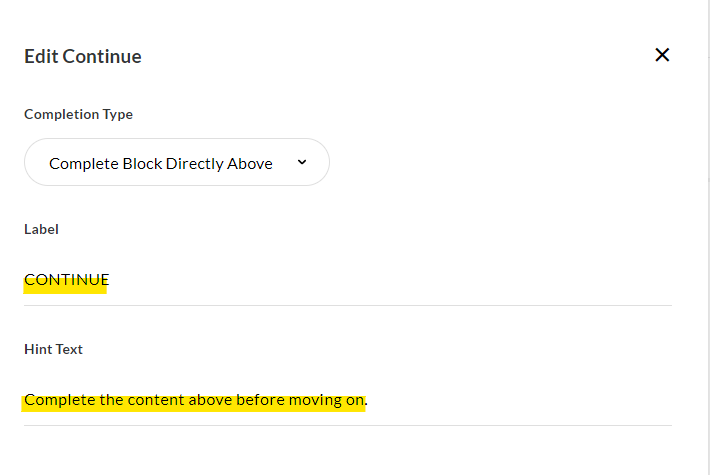
Task: Click the highlighted word CONTINUE
Action: click(66, 280)
